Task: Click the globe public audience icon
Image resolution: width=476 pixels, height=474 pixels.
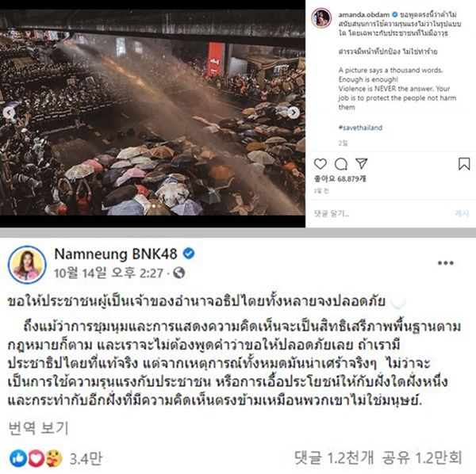Action: point(178,273)
